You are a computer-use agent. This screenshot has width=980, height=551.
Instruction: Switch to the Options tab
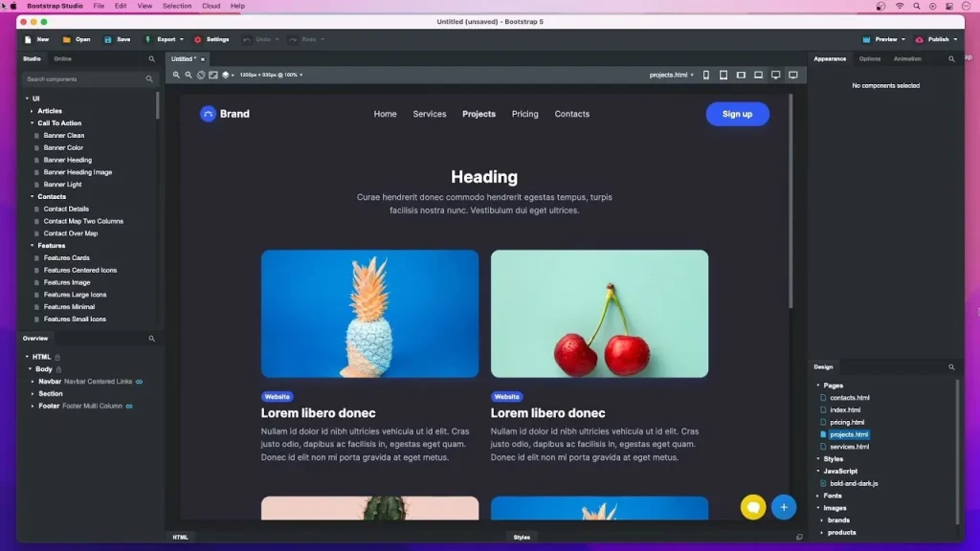click(x=869, y=58)
